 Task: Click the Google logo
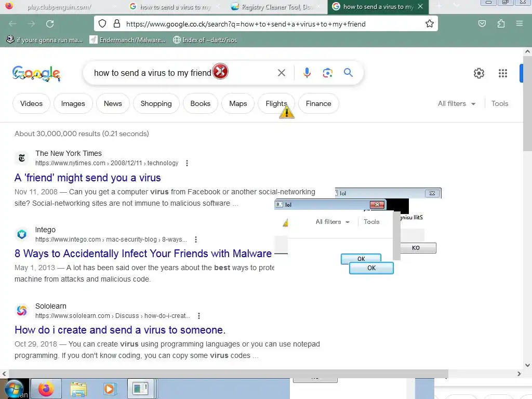point(36,74)
